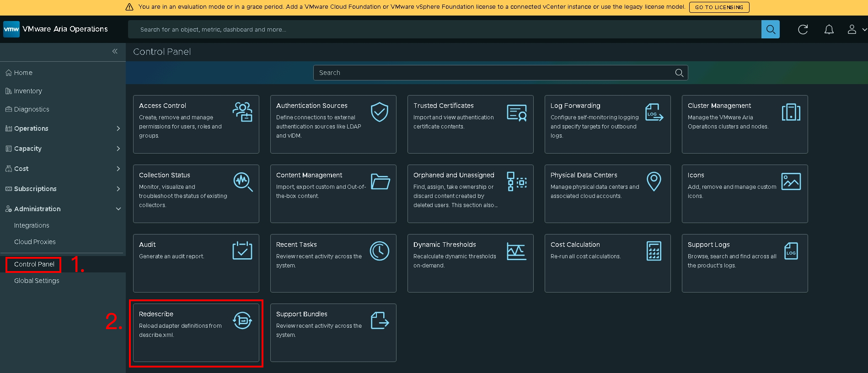
Task: Click the Dynamic Thresholds card title
Action: coord(445,245)
